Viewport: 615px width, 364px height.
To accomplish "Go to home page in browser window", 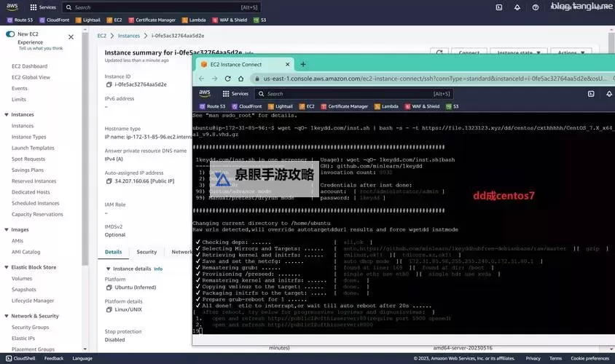I will pos(240,79).
